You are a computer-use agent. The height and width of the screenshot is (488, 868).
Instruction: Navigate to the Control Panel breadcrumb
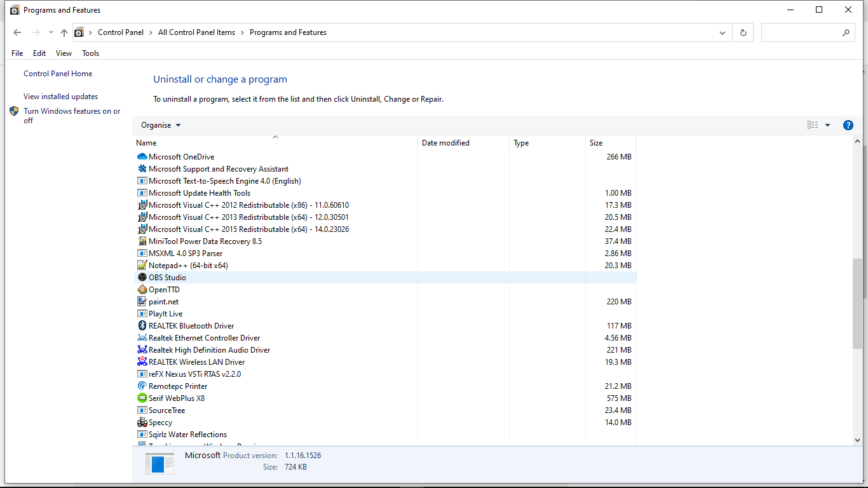coord(121,32)
